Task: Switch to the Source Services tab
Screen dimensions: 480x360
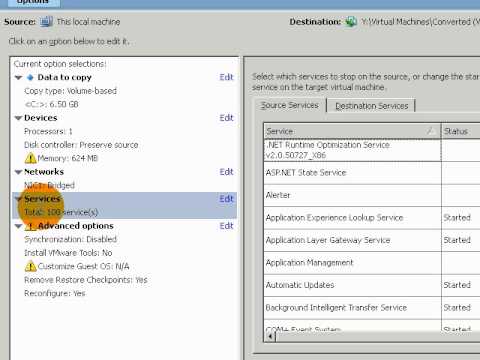Action: [x=290, y=105]
